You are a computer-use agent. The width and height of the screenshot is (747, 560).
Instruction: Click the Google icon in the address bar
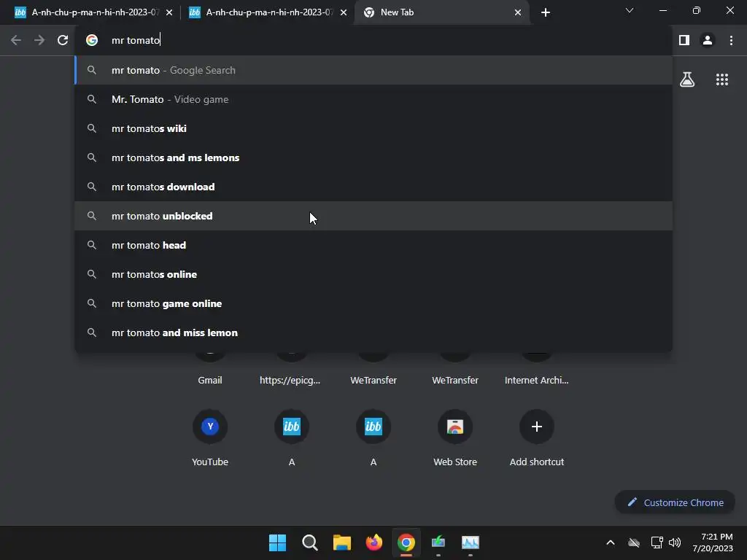point(92,40)
